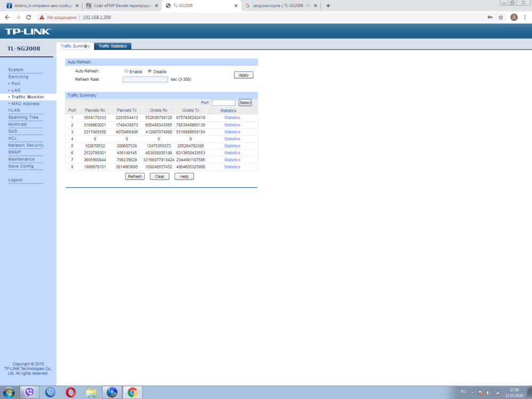Select the Disable Auto Refresh radio
Image resolution: width=532 pixels, height=399 pixels.
149,71
